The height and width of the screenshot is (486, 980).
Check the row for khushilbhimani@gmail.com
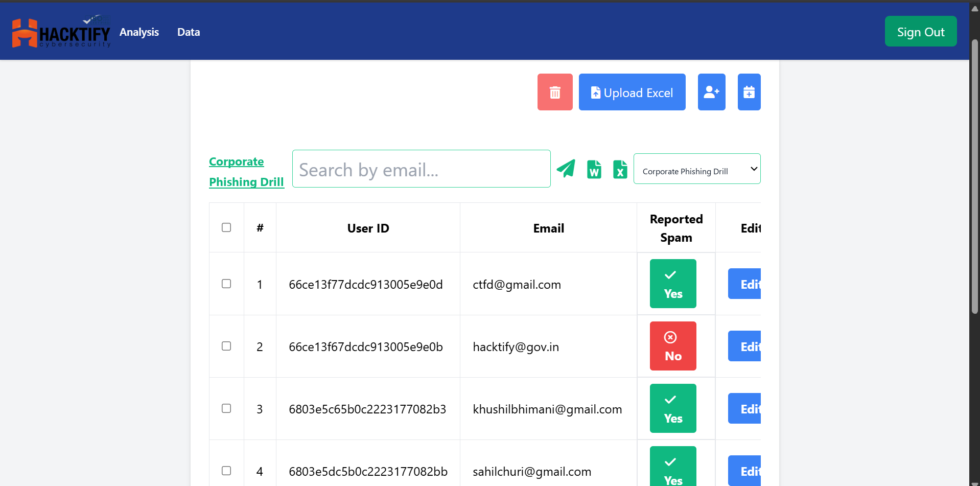[226, 408]
